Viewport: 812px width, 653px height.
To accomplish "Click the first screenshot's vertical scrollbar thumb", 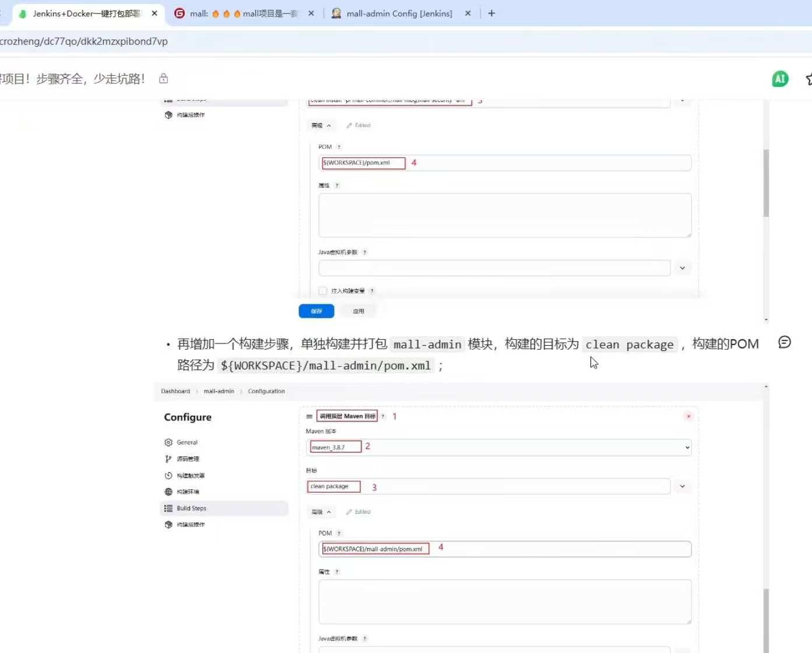I will tap(766, 183).
